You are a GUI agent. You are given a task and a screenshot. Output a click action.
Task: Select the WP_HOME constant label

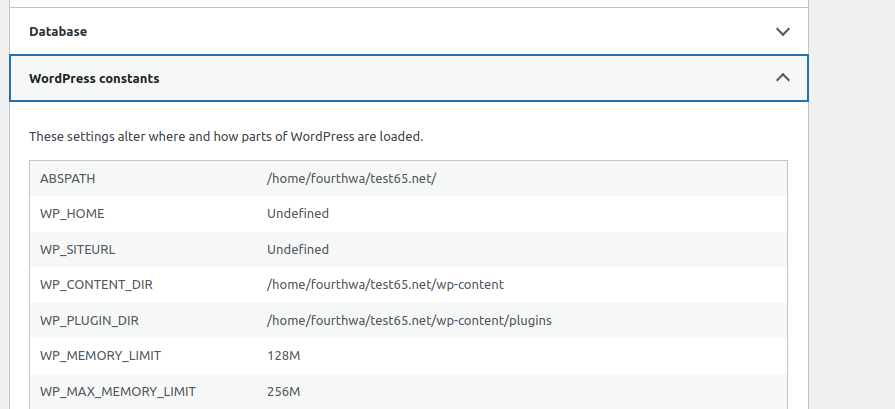(72, 213)
